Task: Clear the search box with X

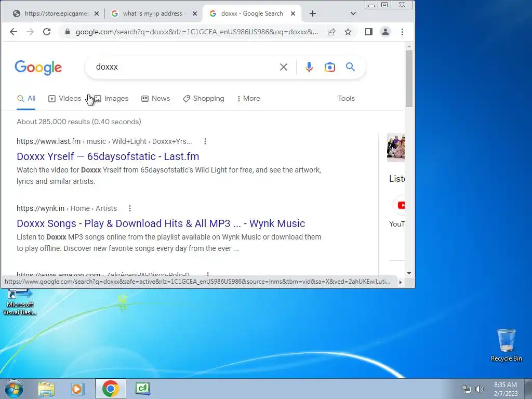Action: [x=284, y=67]
